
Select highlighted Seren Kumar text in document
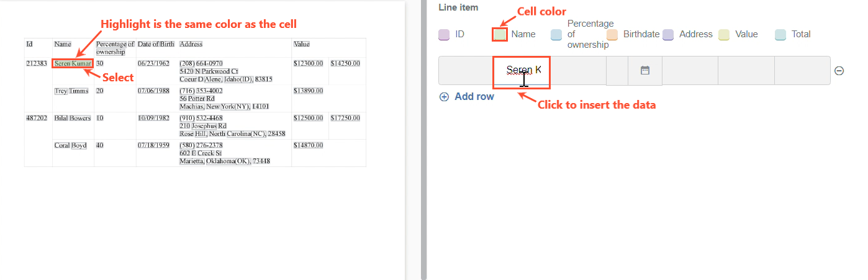(73, 63)
